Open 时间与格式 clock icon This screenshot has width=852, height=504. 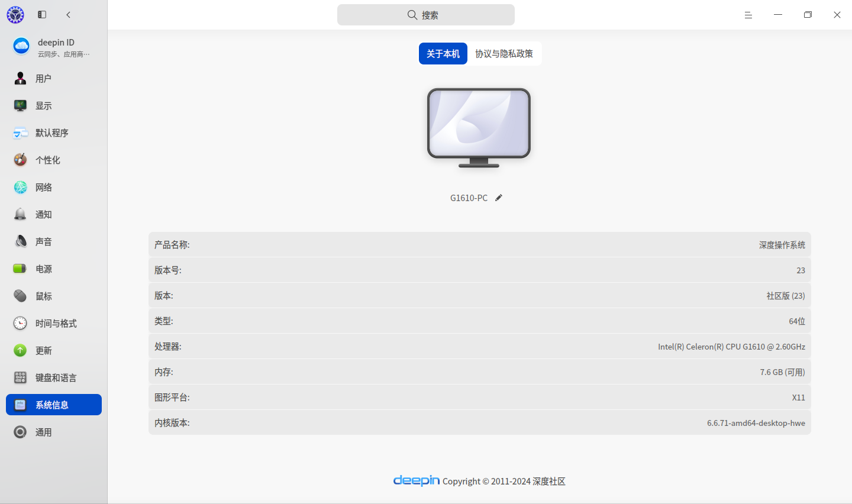[20, 323]
